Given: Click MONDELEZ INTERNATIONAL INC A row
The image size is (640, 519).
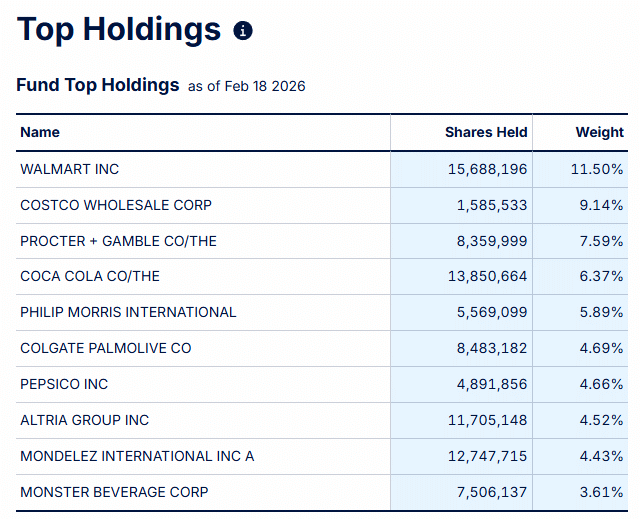Looking at the screenshot, I should click(x=137, y=456).
